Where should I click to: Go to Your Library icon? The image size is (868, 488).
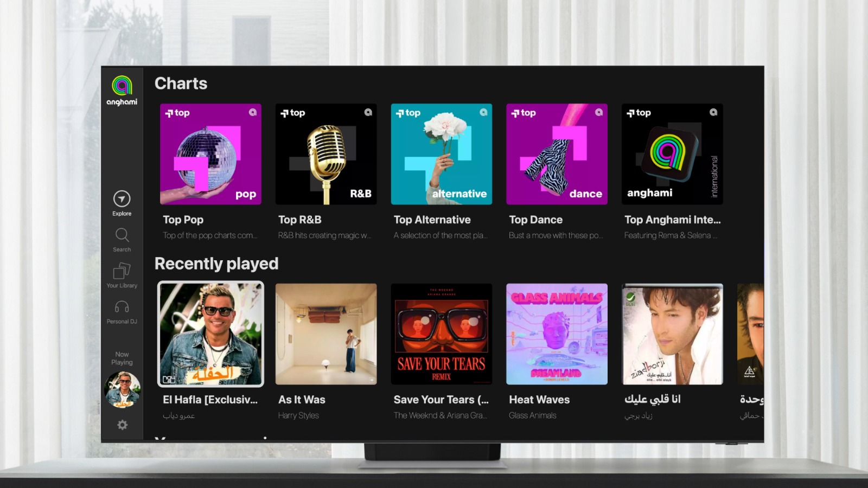point(122,271)
